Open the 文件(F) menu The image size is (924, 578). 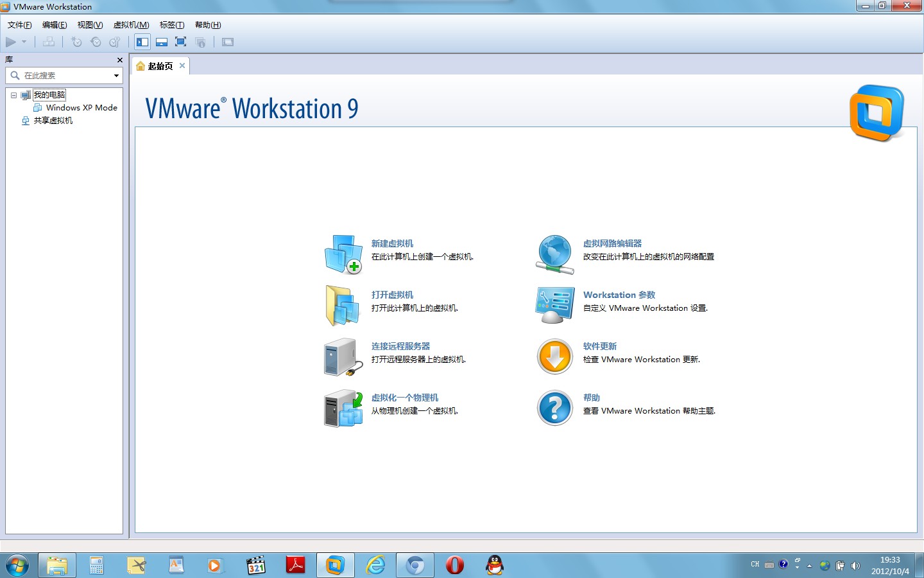click(x=19, y=25)
